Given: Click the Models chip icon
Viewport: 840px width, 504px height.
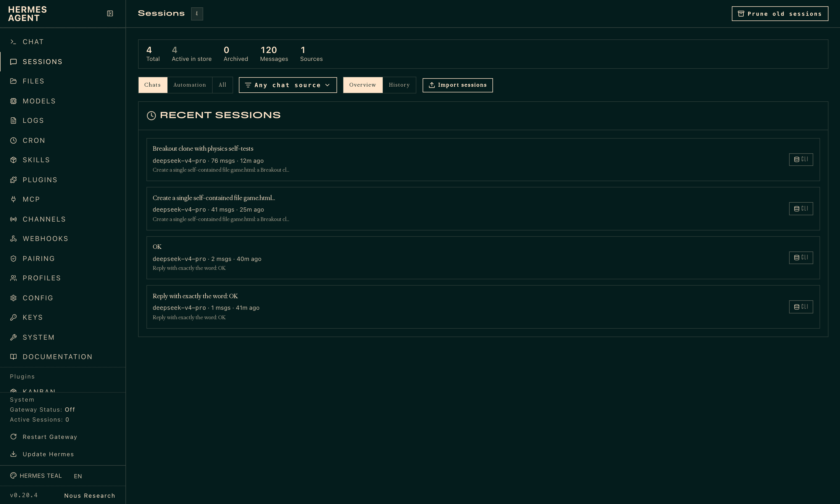Looking at the screenshot, I should (13, 101).
